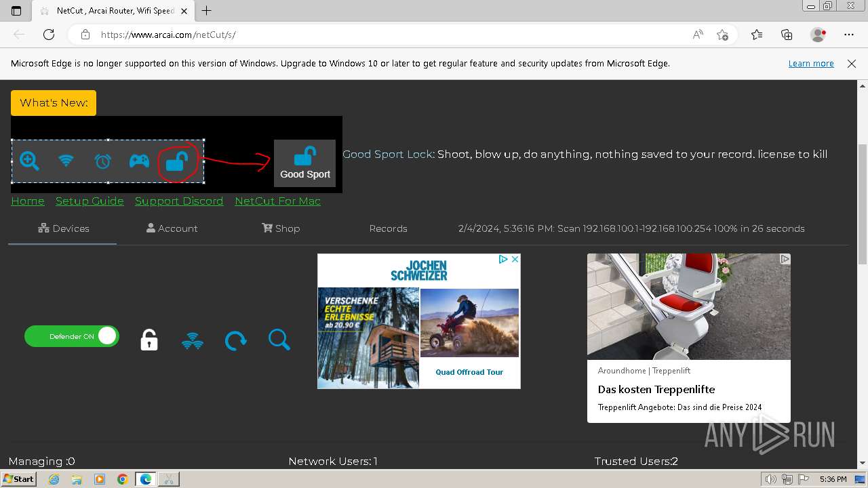Open a new browser tab
868x488 pixels.
(207, 11)
